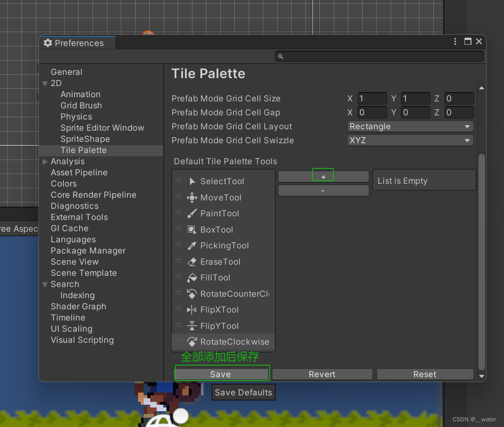
Task: Grab the FlipXTool row drag handle
Action: (x=179, y=309)
